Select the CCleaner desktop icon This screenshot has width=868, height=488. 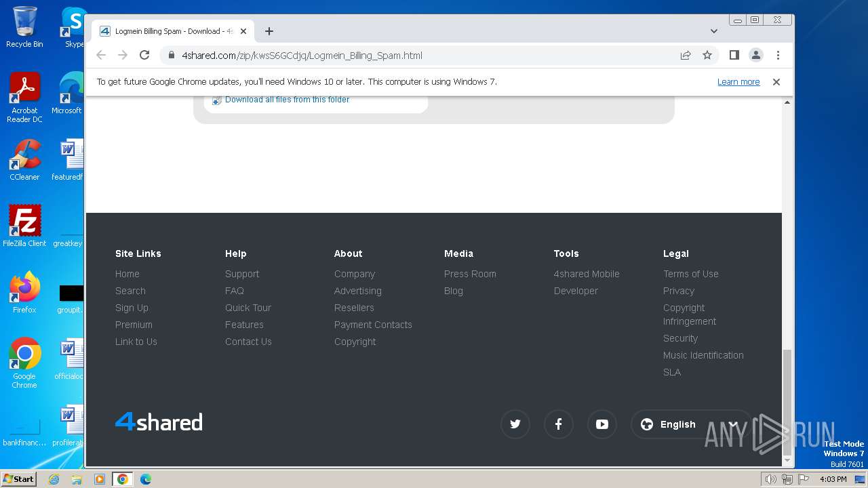point(24,160)
